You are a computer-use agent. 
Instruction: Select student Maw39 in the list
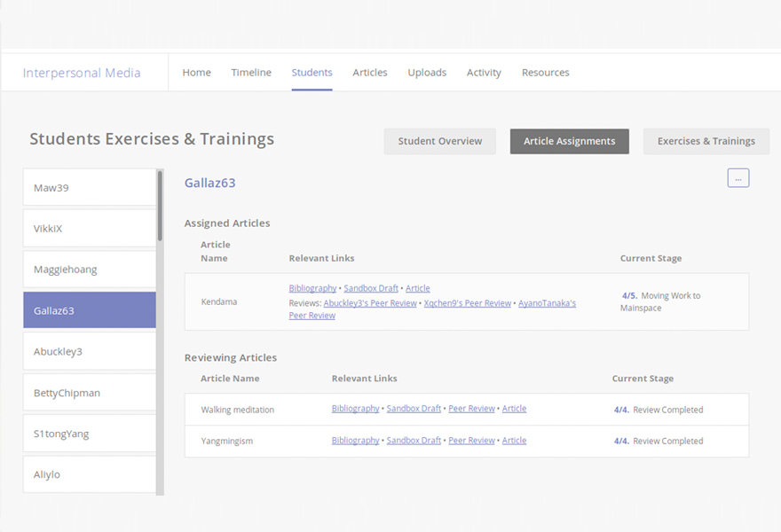[x=90, y=188]
